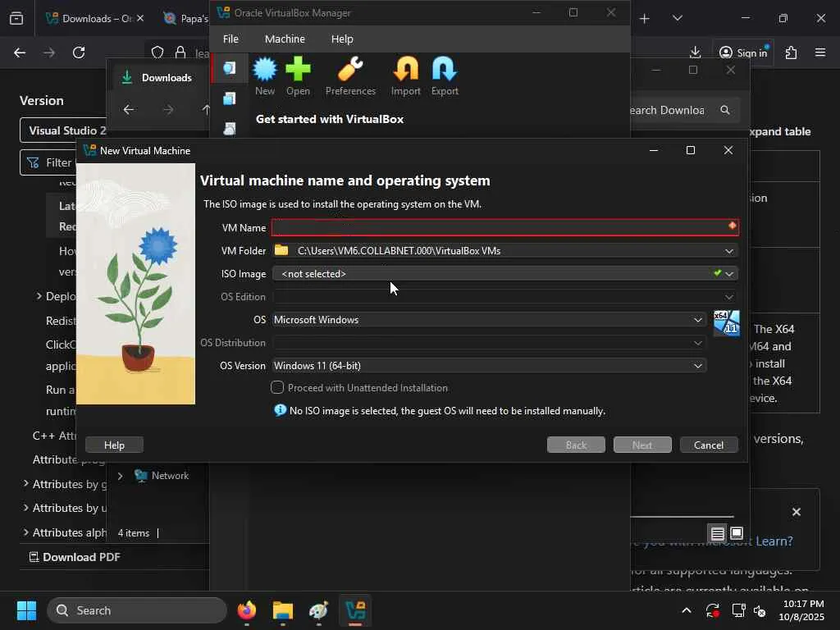Select the third sidebar icon in VirtualBox Manager
This screenshot has width=840, height=630.
[230, 129]
